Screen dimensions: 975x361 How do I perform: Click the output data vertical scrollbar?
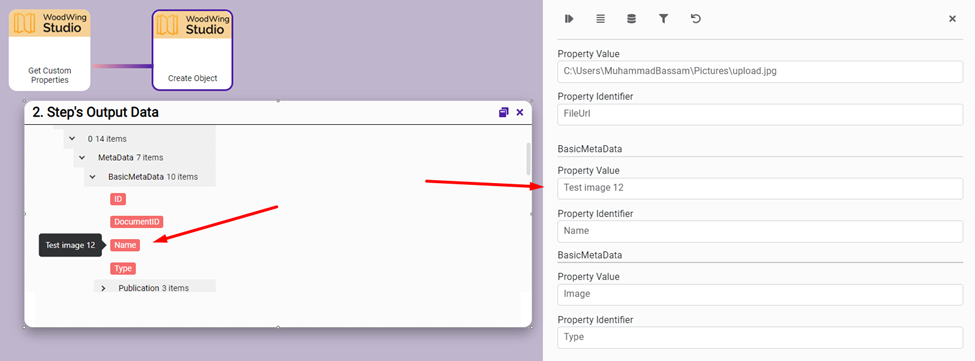pos(529,159)
